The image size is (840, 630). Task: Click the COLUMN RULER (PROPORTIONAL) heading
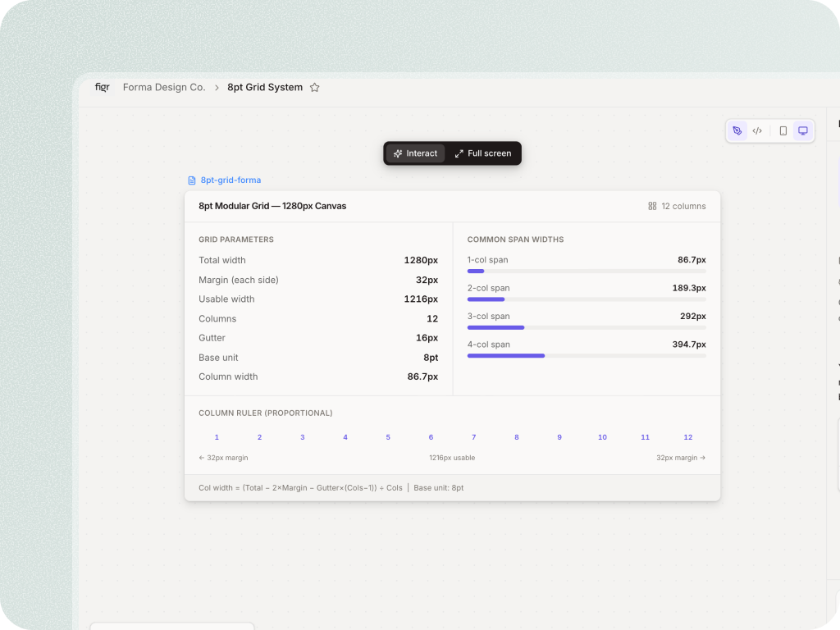click(x=266, y=413)
